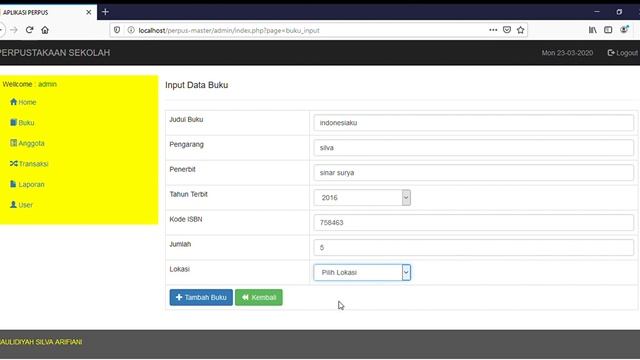Click the Logout icon

click(x=611, y=53)
